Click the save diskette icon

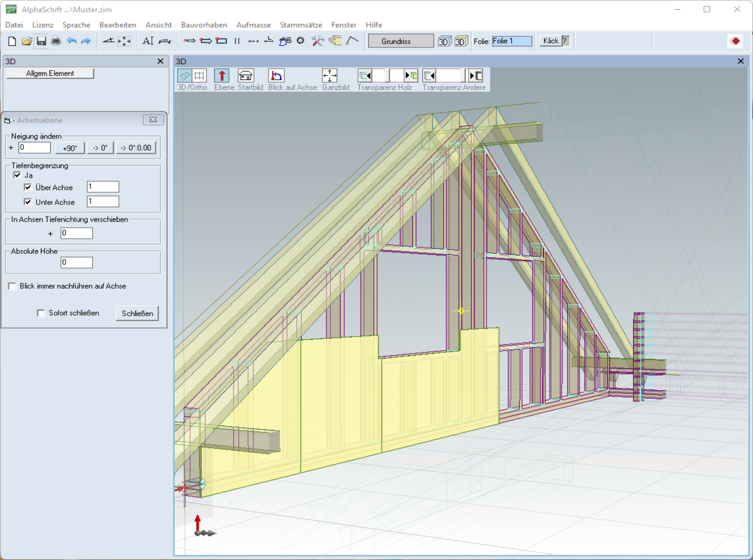pyautogui.click(x=41, y=41)
